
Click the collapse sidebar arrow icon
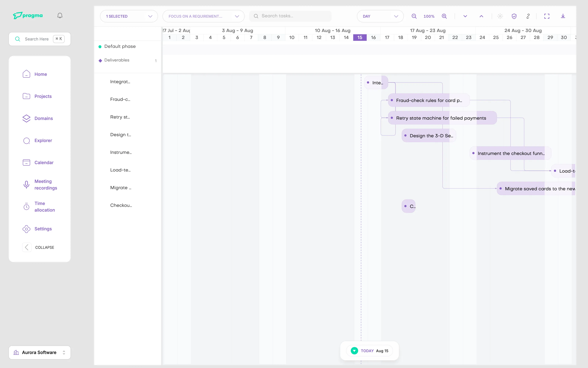(27, 247)
